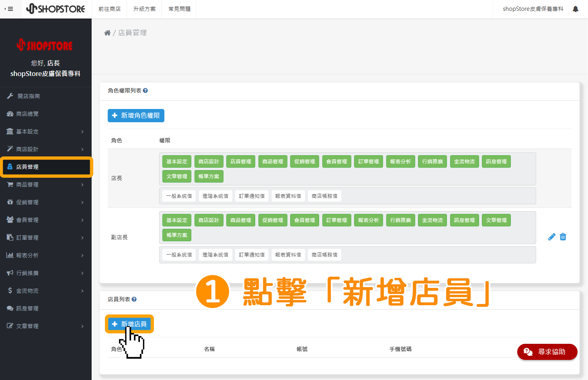Click 店長 row's 行銷推廣 permission tag
Screen dimensions: 588x380
point(432,162)
